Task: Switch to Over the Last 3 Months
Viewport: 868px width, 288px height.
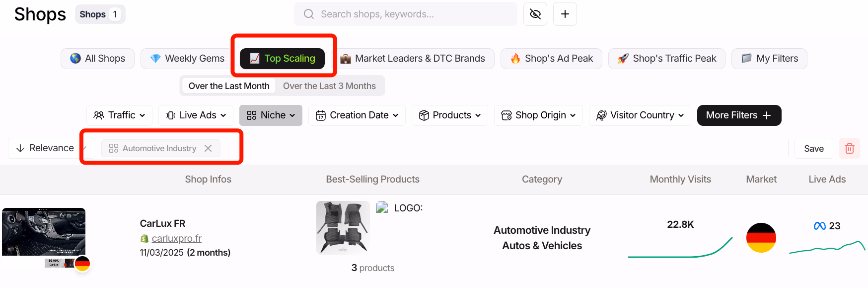Action: [330, 86]
